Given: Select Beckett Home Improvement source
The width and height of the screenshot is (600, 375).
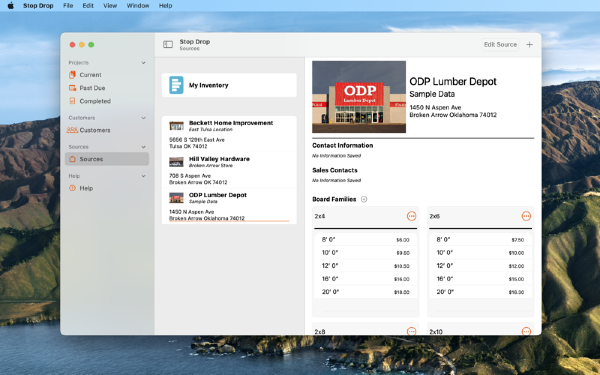Looking at the screenshot, I should [229, 134].
